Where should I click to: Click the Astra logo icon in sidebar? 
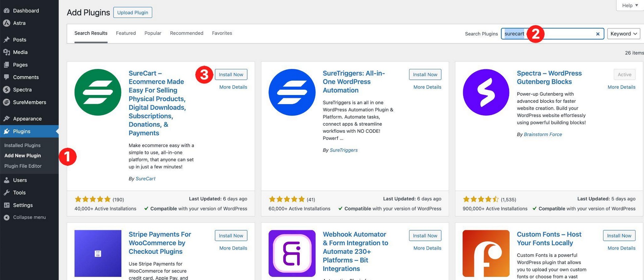click(7, 23)
